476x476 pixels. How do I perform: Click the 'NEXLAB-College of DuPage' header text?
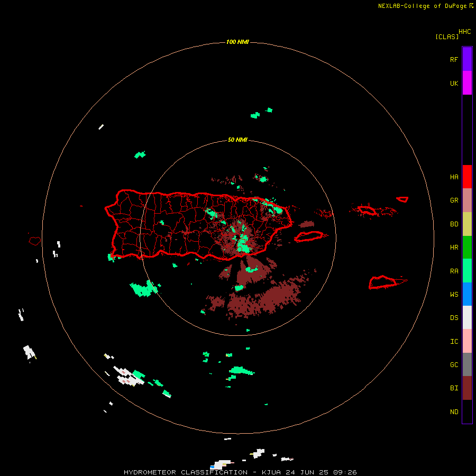tap(422, 6)
